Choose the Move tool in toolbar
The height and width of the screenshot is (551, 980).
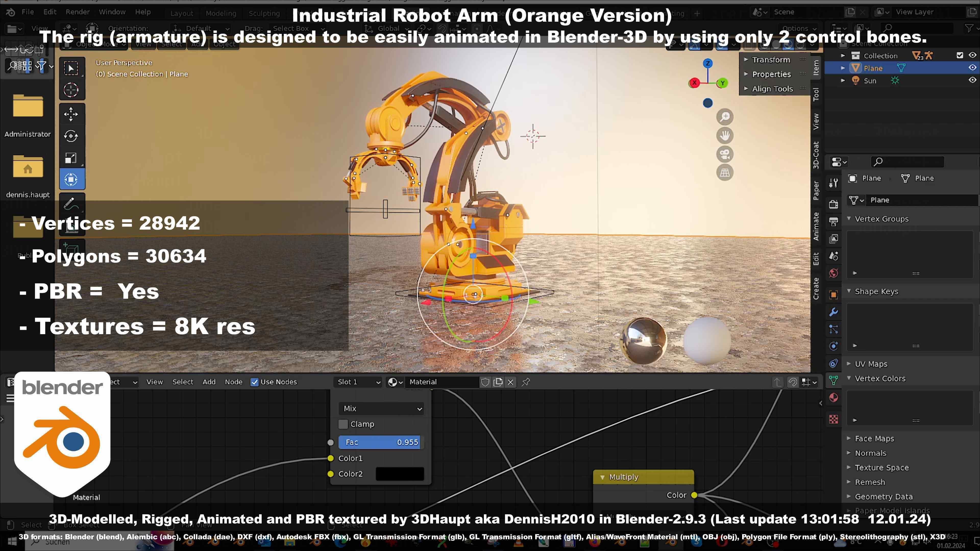(x=71, y=114)
